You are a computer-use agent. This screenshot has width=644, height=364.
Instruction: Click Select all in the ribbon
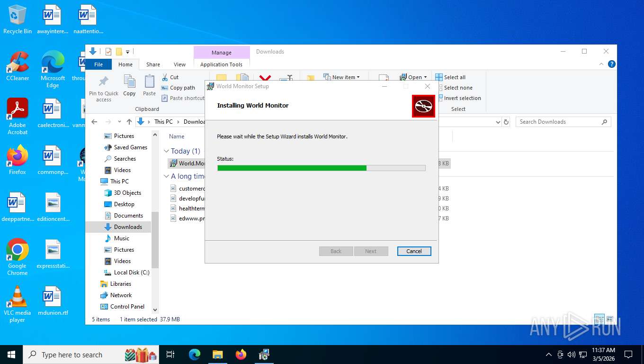point(451,77)
